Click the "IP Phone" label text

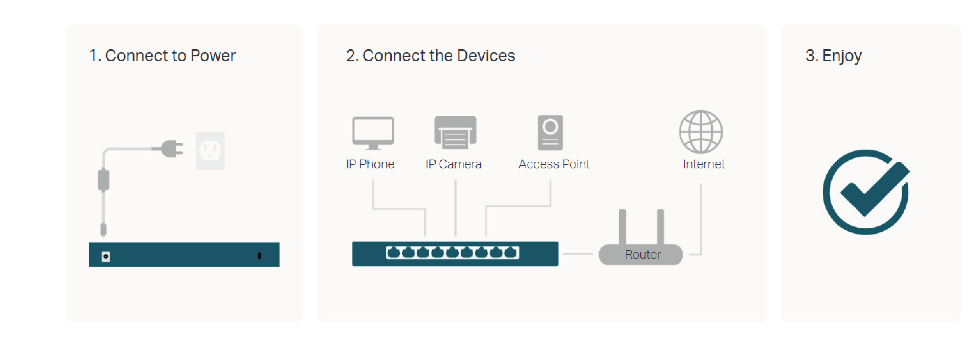(370, 164)
